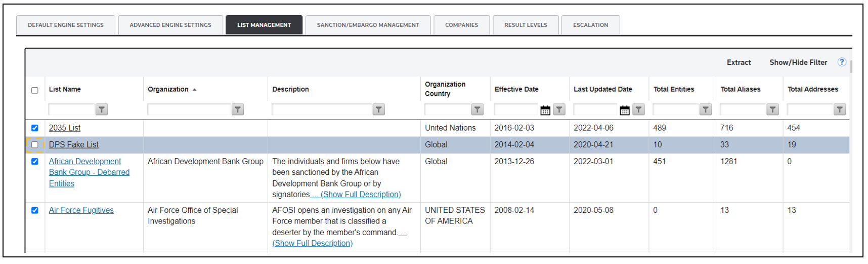Click the vertical scrollbar on the right
Viewport: 868px width, 264px height.
pos(851,67)
